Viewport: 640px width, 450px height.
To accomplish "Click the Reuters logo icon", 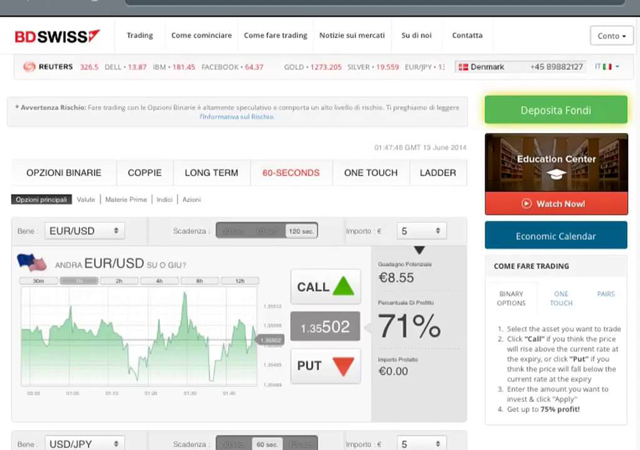I will 29,67.
